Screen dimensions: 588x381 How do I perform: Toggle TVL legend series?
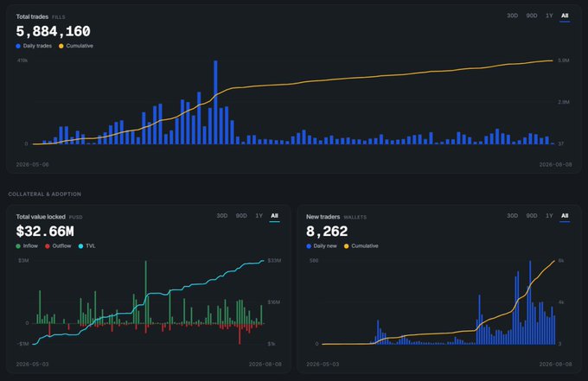(87, 245)
